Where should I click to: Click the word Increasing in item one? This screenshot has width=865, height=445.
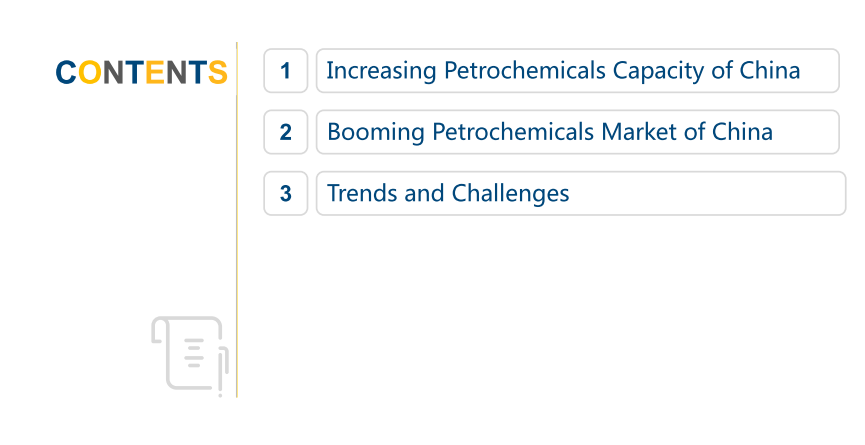coord(381,71)
